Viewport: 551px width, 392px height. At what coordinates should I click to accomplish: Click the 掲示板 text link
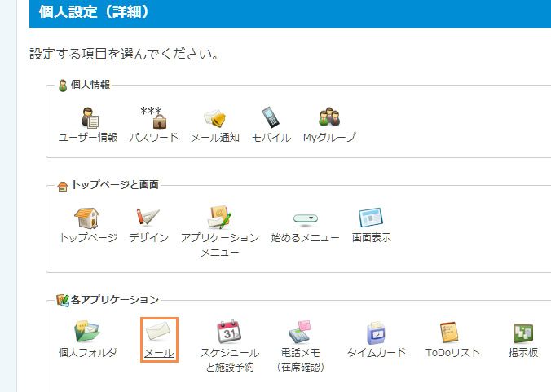[x=523, y=352]
